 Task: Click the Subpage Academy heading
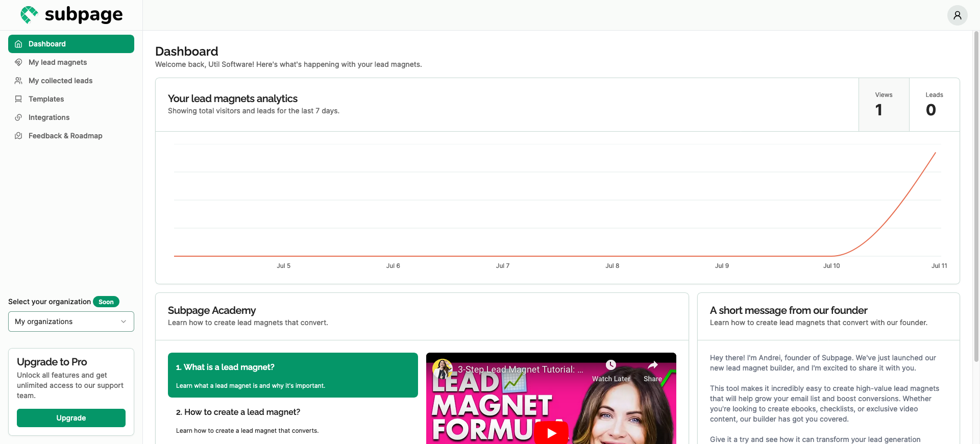pos(212,310)
